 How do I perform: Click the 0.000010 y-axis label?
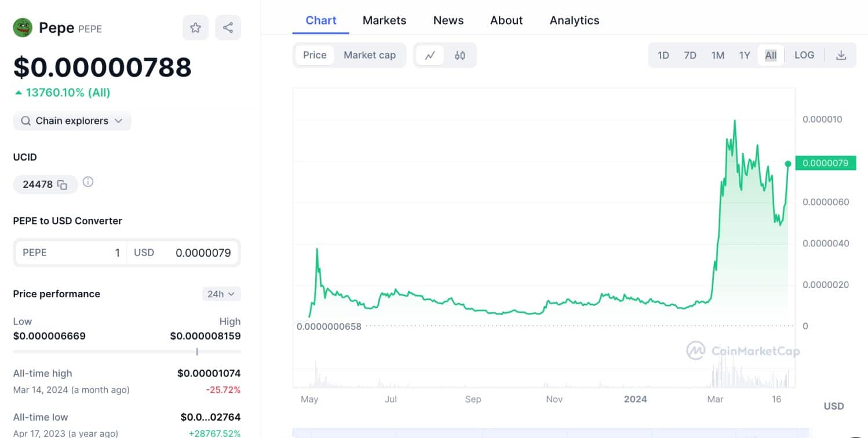[822, 119]
